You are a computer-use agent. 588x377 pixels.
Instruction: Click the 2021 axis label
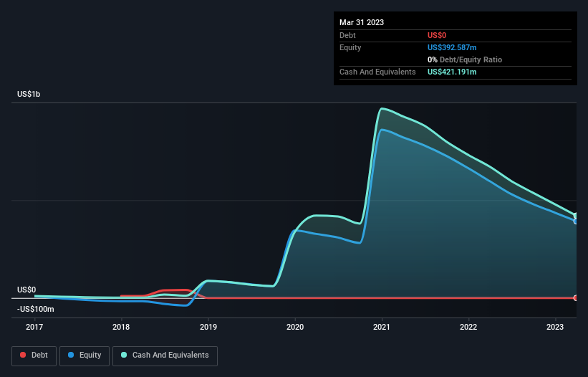(382, 327)
